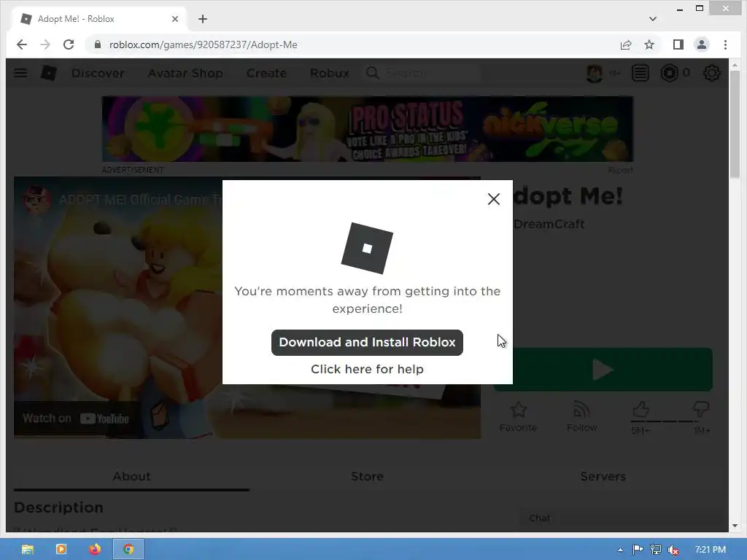Launch Firefox from taskbar

coord(95,549)
